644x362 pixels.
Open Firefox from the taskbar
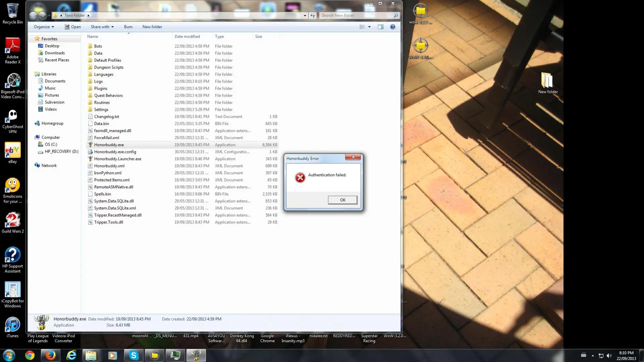[50, 355]
